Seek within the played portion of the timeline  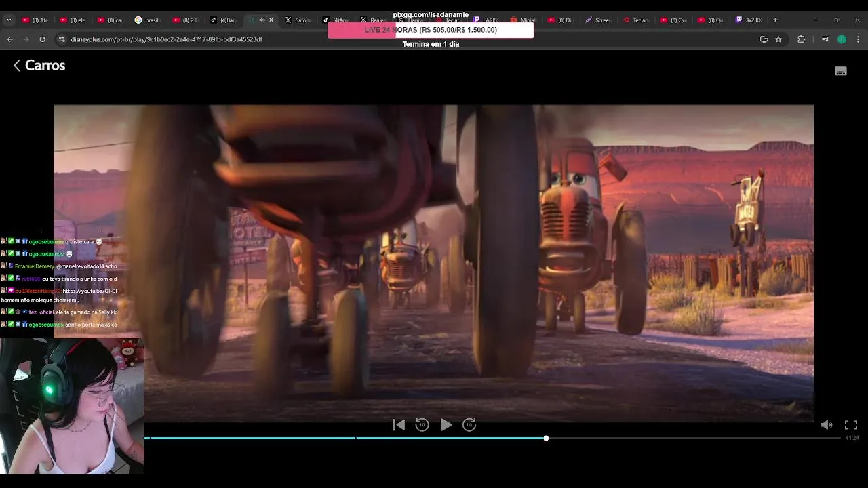pos(344,439)
